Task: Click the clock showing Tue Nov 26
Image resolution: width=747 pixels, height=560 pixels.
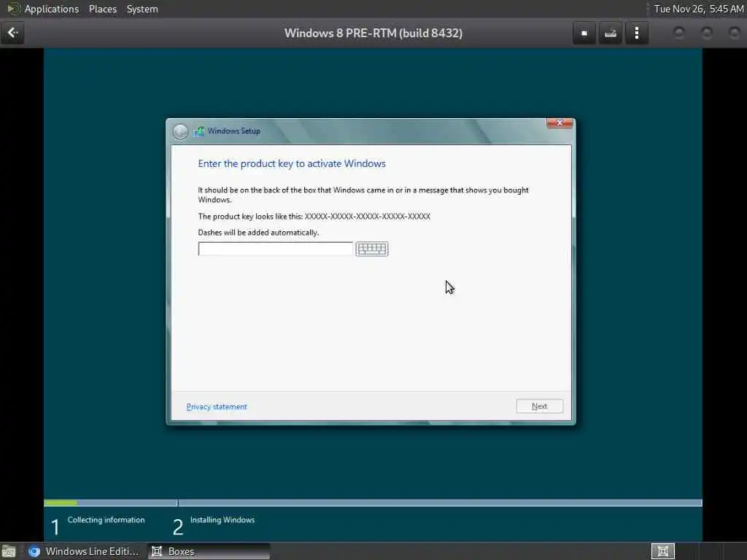Action: 698,9
